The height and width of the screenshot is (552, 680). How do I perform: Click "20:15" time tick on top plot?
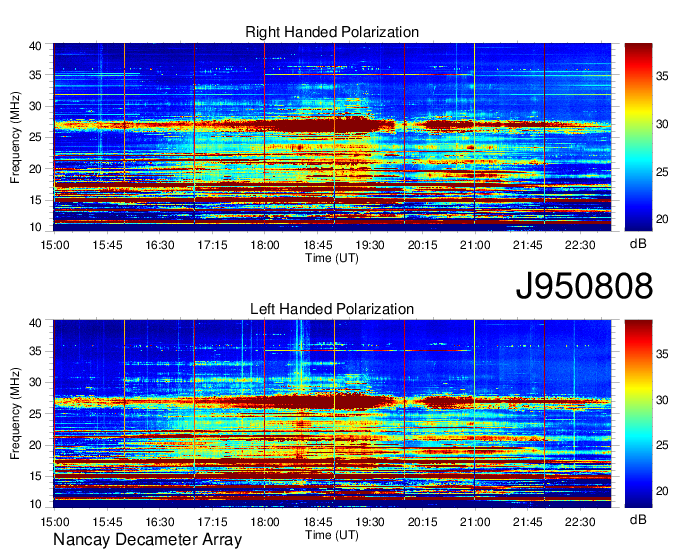click(422, 245)
